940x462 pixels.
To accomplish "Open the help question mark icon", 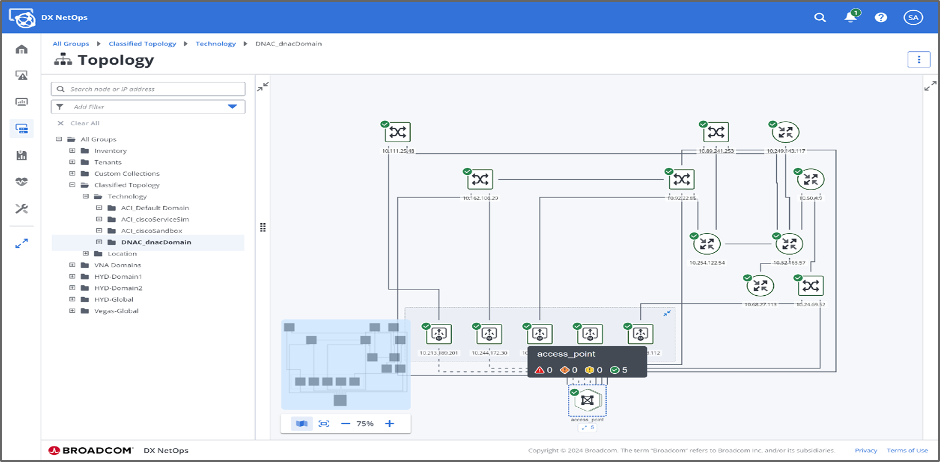I will [x=881, y=17].
